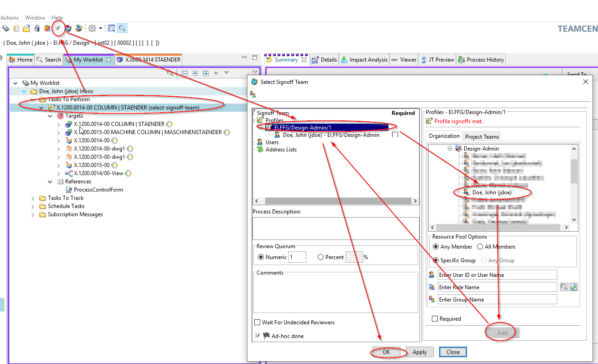Viewport: 598px width, 364px height.
Task: Click the worklist icon at toolbar start
Action: tap(5, 28)
